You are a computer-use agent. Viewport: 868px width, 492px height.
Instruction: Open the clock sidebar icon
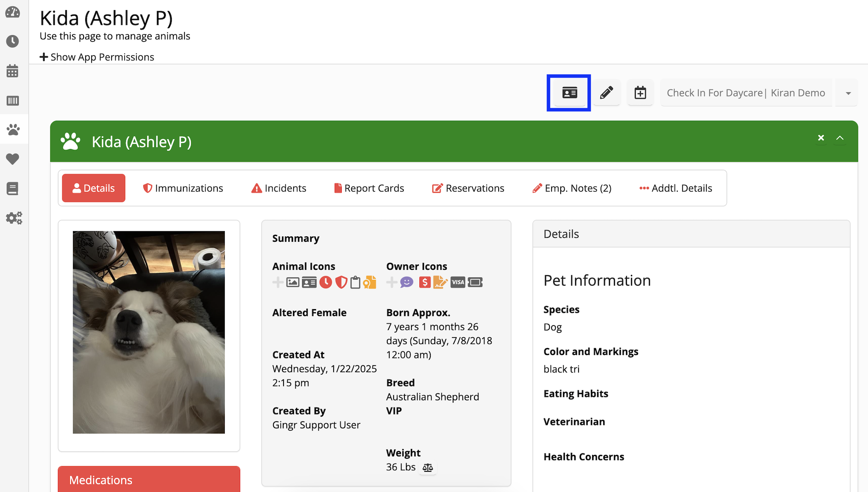click(13, 41)
